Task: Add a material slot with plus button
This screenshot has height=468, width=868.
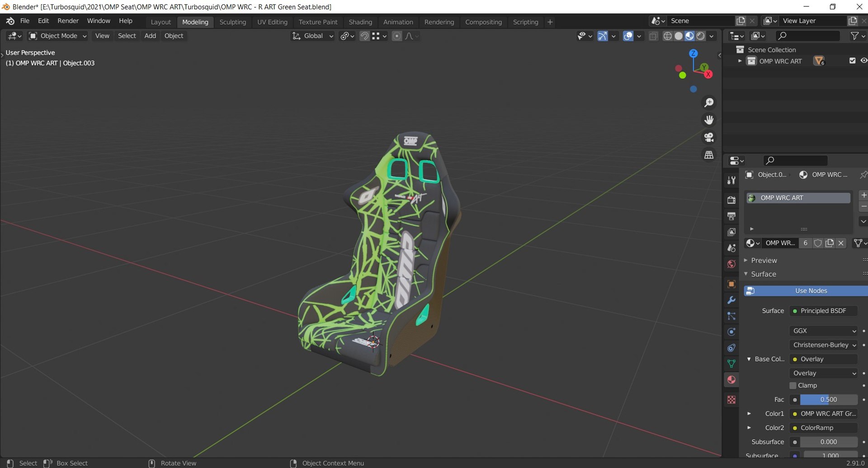Action: (x=863, y=195)
